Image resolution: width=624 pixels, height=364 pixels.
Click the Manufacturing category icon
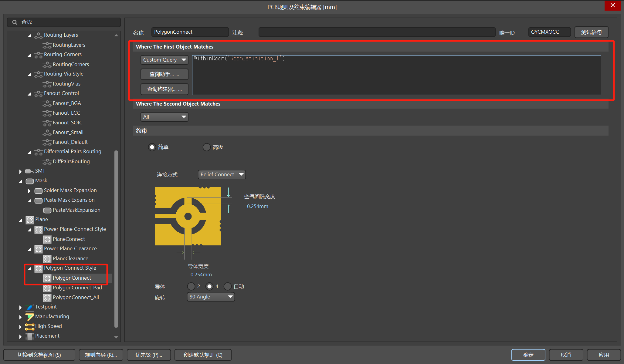[x=29, y=317]
